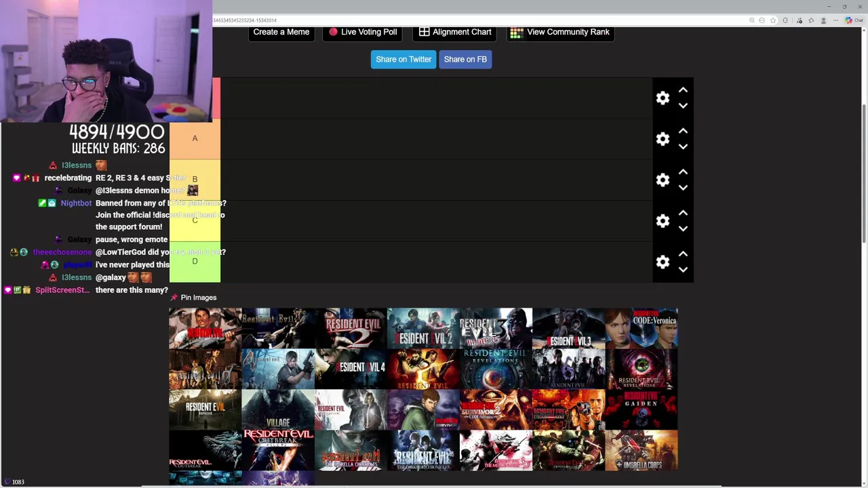
Task: Share tier list on FB
Action: click(465, 59)
